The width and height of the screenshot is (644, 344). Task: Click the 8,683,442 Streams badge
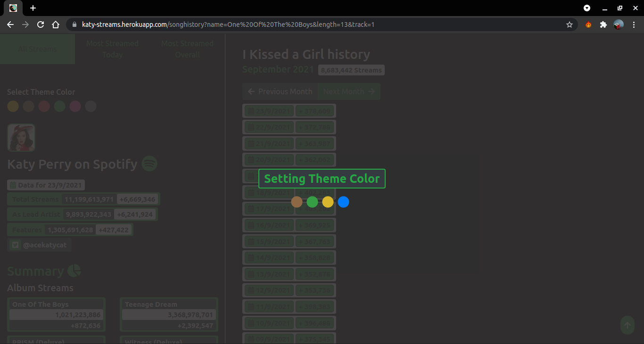tap(351, 70)
